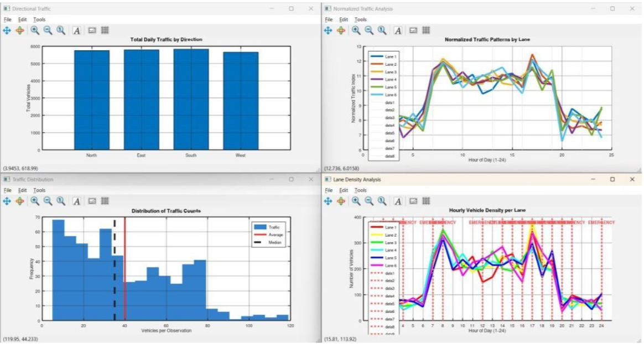Maximize the Lane Density Analysis window
This screenshot has height=344, width=644.
(612, 179)
